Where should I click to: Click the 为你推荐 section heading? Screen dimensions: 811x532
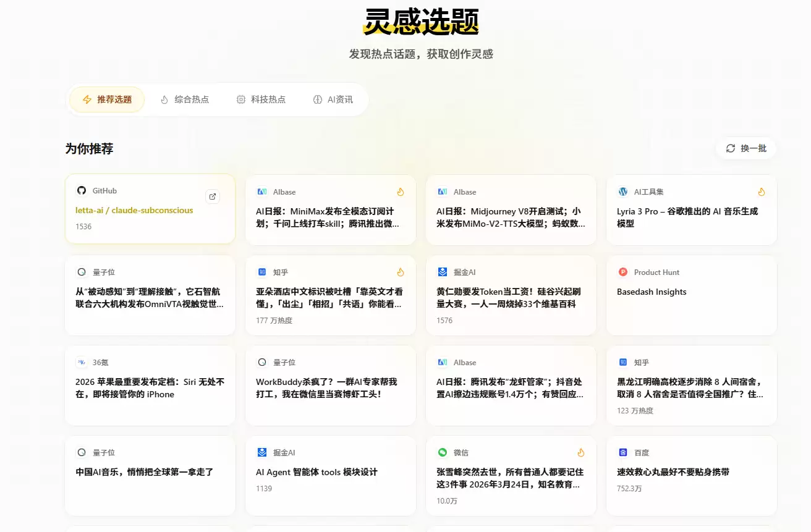[89, 149]
